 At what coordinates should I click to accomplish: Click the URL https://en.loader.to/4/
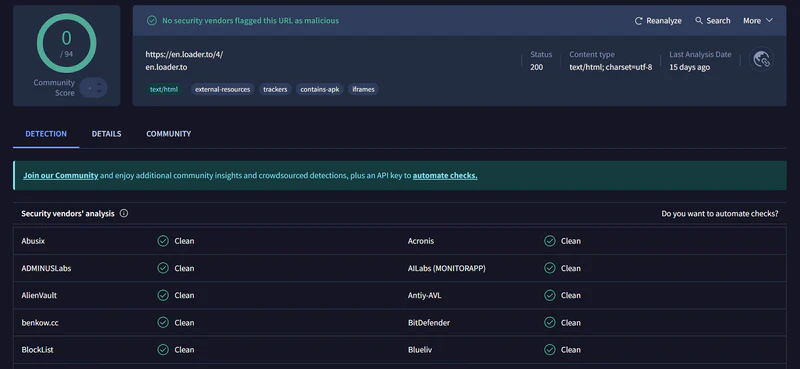tap(184, 55)
